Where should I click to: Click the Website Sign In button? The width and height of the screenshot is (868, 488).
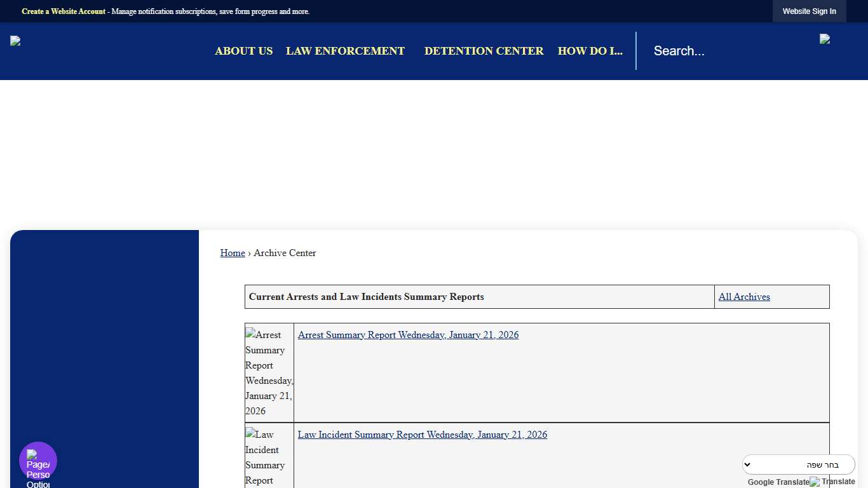click(809, 11)
